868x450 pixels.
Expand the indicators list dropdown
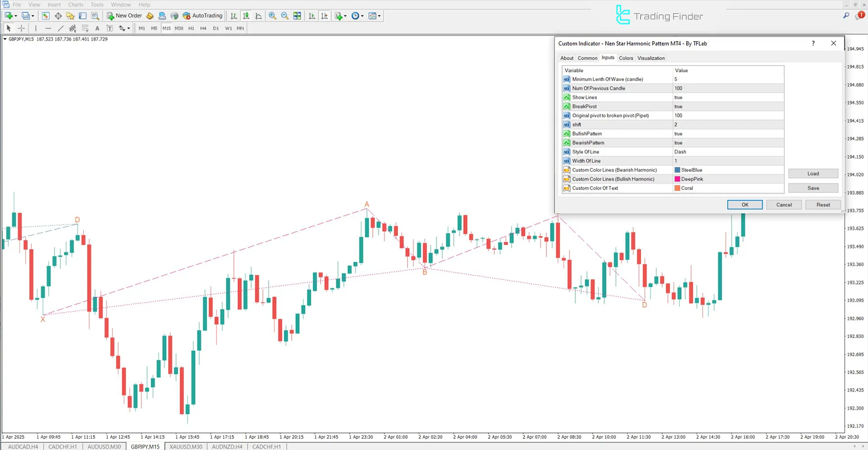(344, 16)
